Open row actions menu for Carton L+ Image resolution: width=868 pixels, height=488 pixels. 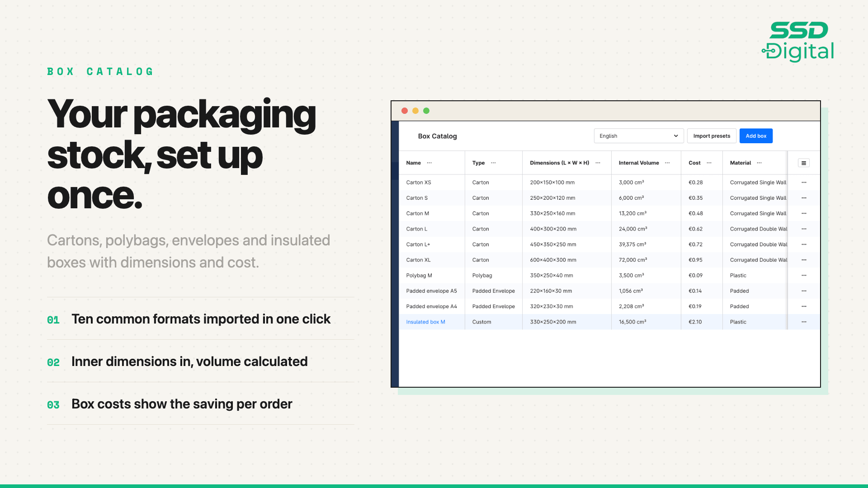804,244
